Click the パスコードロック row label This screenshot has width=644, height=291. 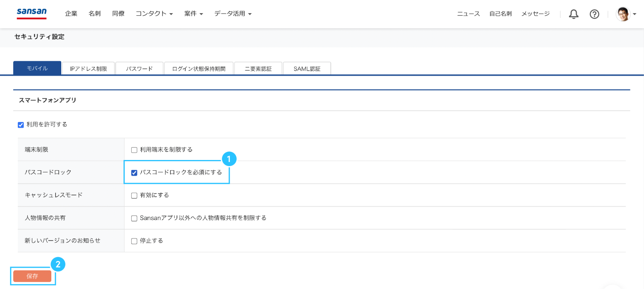click(48, 172)
